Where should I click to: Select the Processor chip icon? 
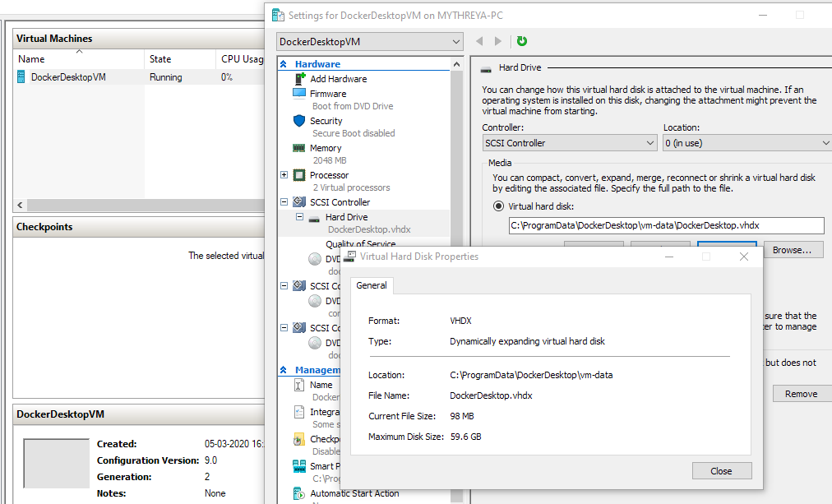click(298, 174)
